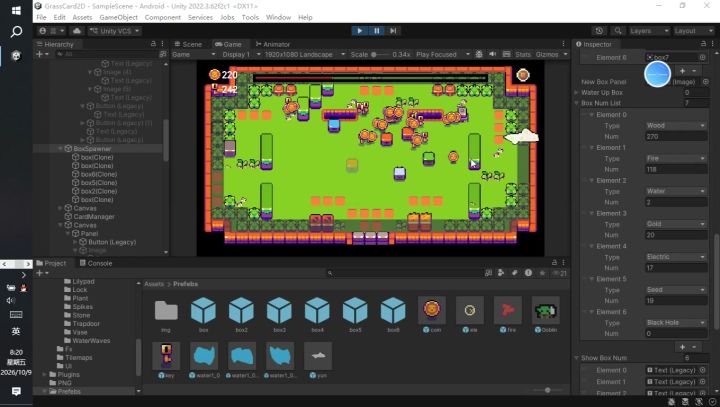Viewport: 720px width, 407px height.
Task: Open the Inspector panel kebab menu
Action: tap(713, 44)
